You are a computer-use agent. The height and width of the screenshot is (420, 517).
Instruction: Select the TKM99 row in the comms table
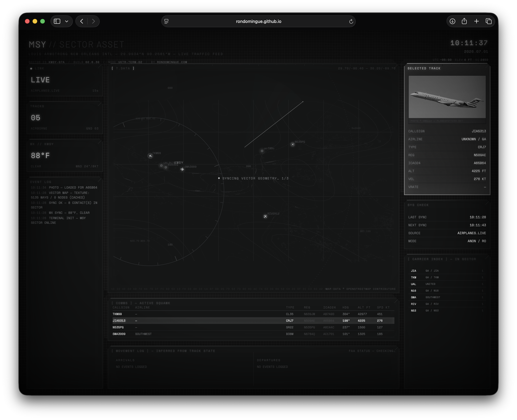click(253, 314)
